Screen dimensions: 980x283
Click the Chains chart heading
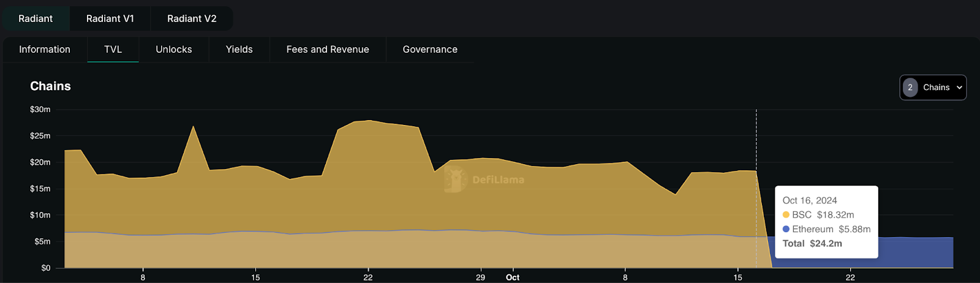click(x=50, y=86)
